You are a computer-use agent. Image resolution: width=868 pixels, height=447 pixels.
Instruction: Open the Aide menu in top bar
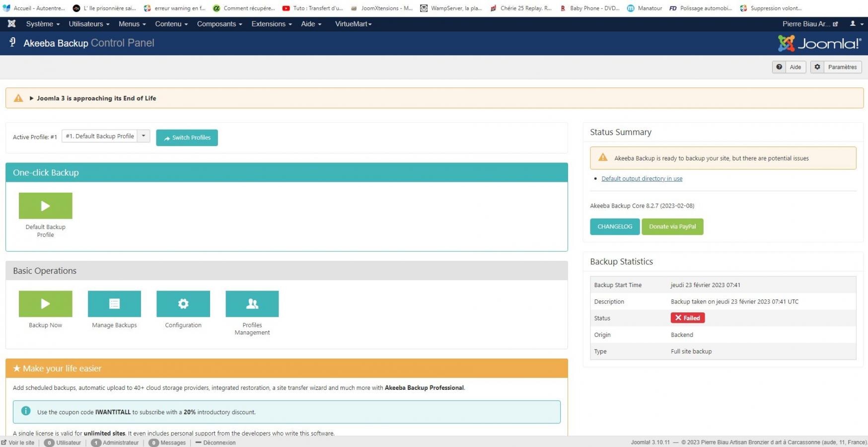click(x=311, y=24)
